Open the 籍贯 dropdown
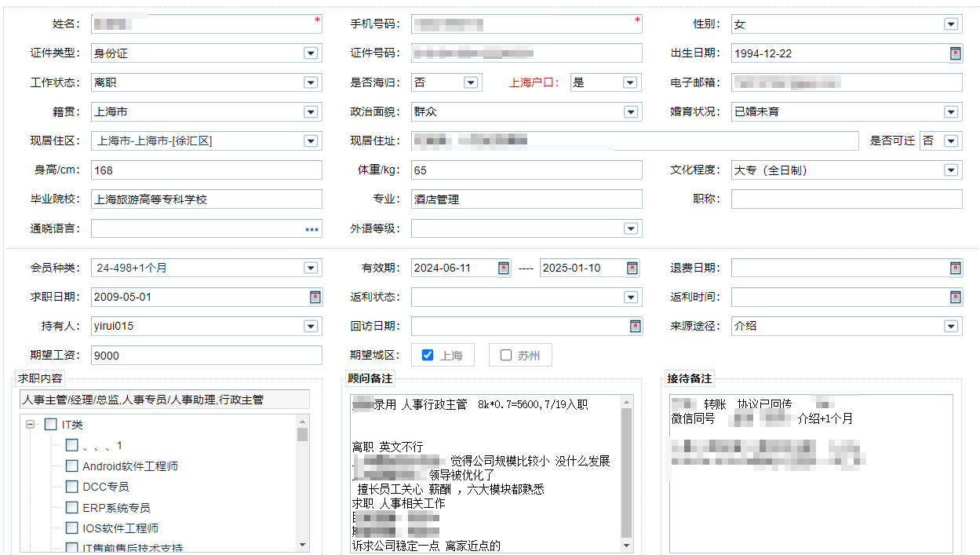This screenshot has width=980, height=555. click(x=311, y=111)
